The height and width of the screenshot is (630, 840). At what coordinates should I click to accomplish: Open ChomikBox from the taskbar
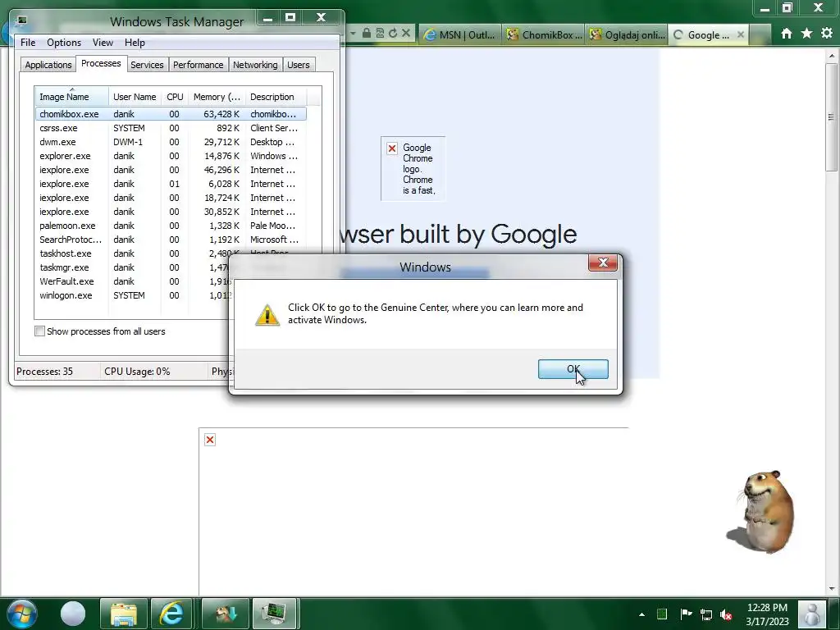225,614
